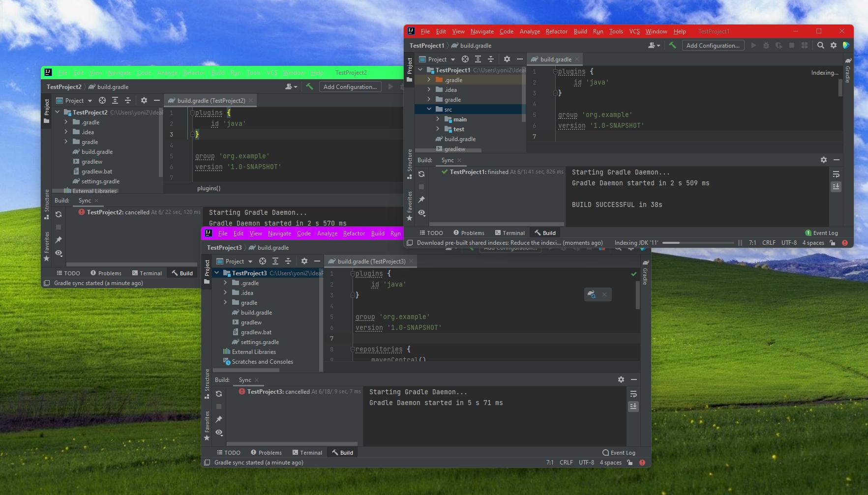Expand all nodes in TestProject1 Project panel
Screen dimensions: 868x495
tap(478, 59)
